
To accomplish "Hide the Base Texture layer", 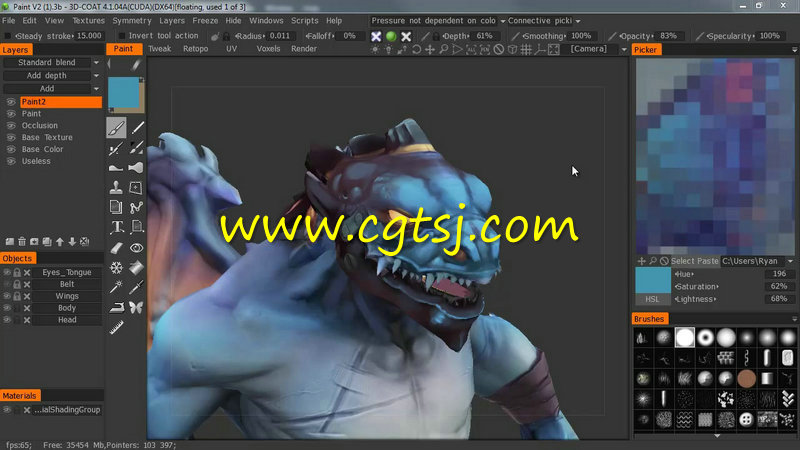I will (11, 138).
